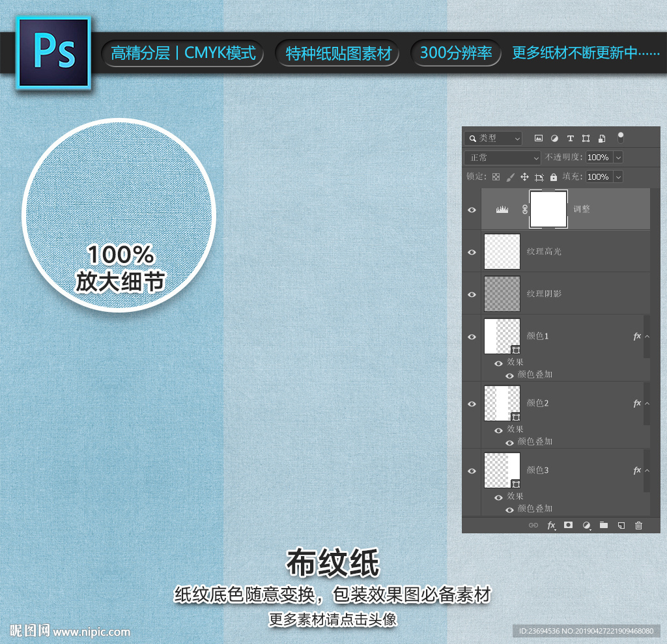Click the adjustment layer filter icon
Image resolution: width=667 pixels, height=644 pixels.
(554, 138)
